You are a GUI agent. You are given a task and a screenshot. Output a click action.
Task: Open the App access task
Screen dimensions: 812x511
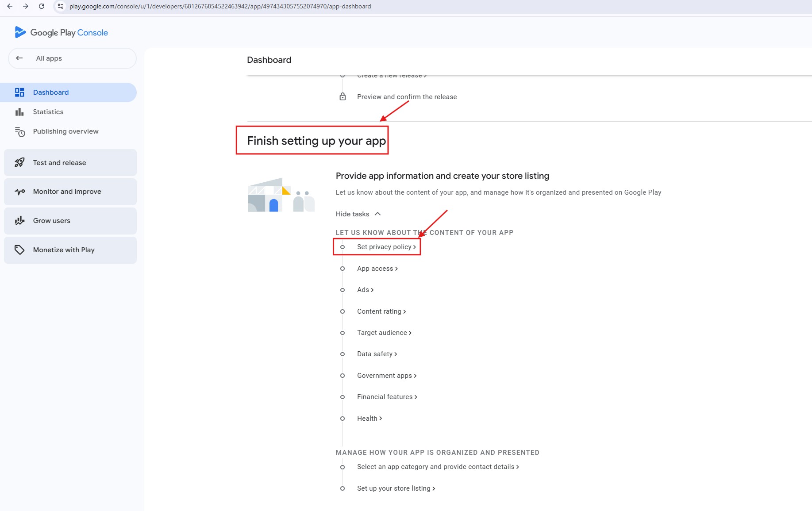pyautogui.click(x=377, y=269)
